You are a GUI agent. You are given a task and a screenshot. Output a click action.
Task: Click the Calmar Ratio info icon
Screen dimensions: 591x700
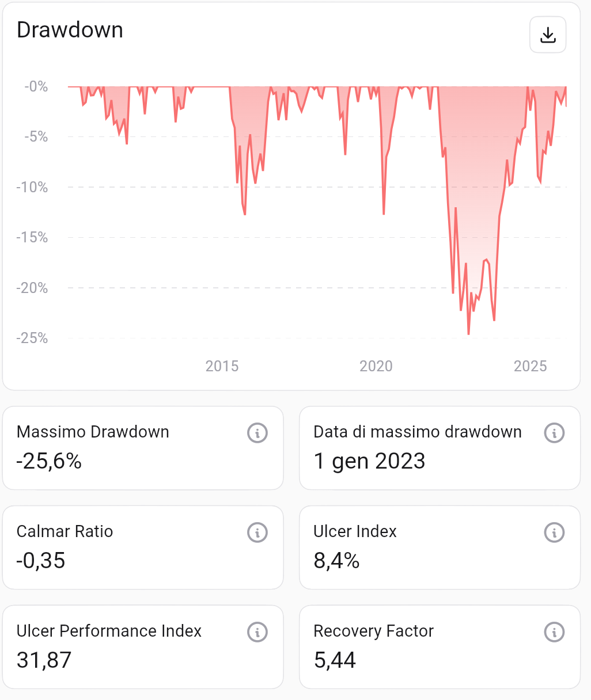pyautogui.click(x=258, y=532)
